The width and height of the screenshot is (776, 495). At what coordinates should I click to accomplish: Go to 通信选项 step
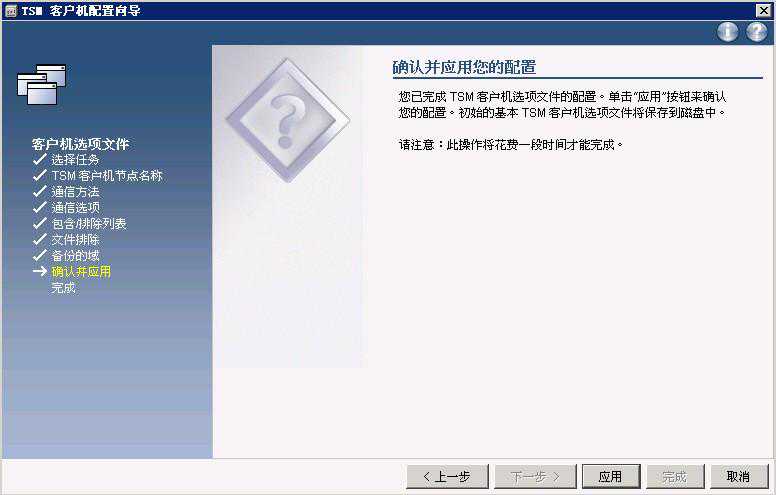coord(75,207)
